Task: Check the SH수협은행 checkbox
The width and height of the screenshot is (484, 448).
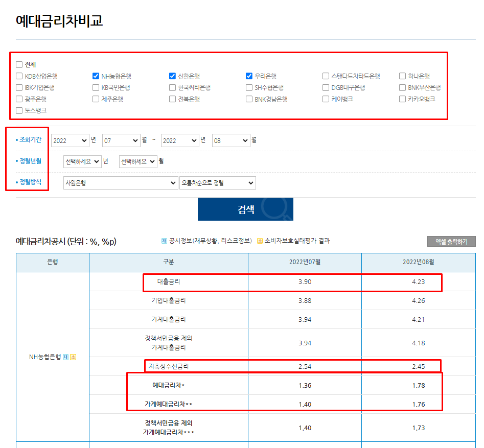Action: (x=249, y=88)
